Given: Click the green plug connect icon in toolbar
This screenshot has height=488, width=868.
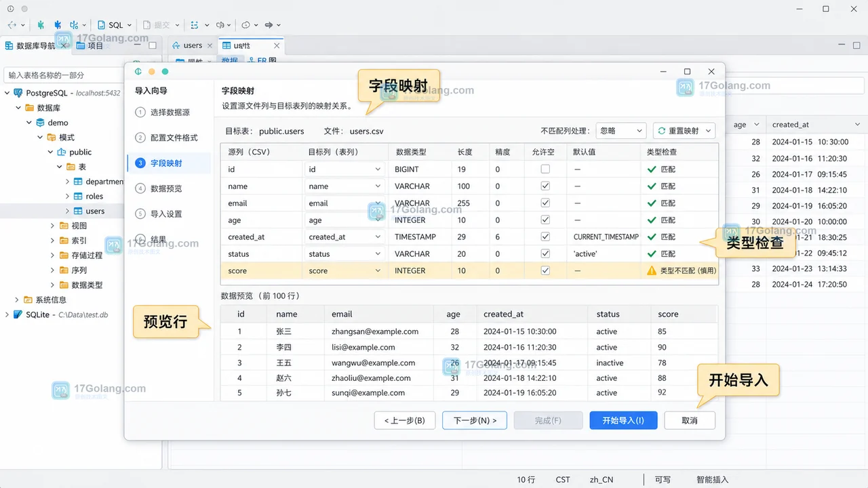Looking at the screenshot, I should [41, 25].
